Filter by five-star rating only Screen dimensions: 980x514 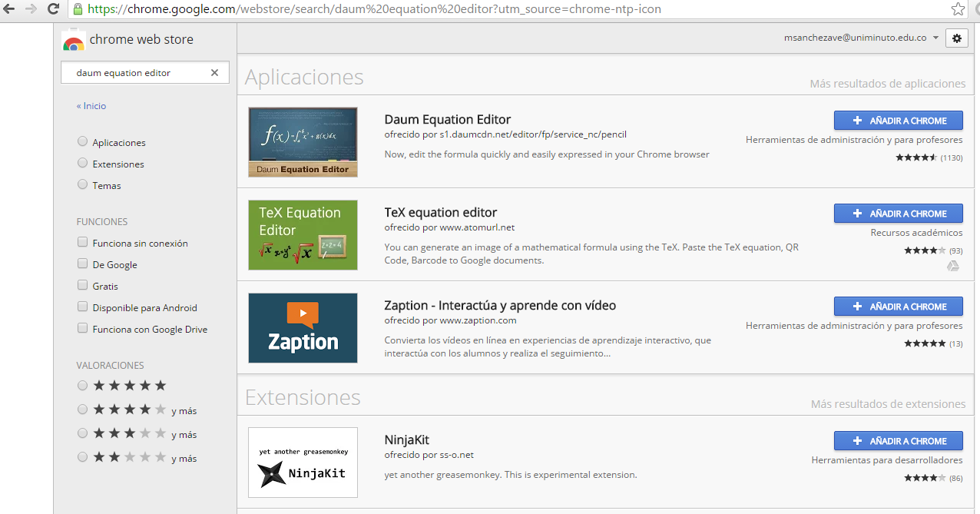[82, 386]
